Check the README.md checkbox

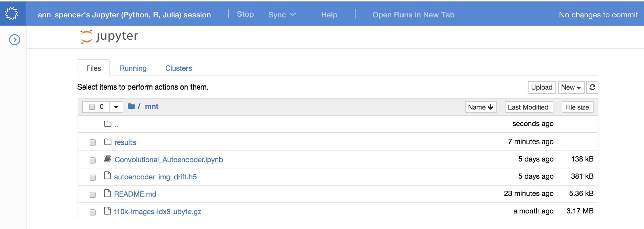(93, 195)
